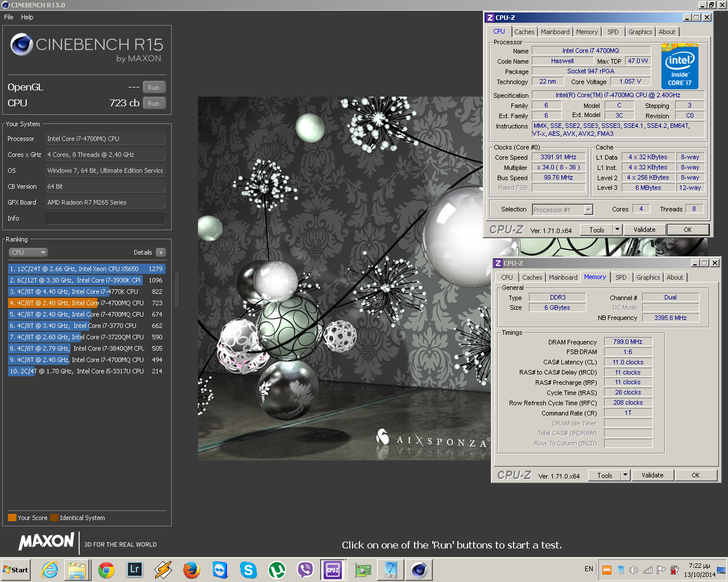Click the panel resize handle beside the ranking

point(176,289)
